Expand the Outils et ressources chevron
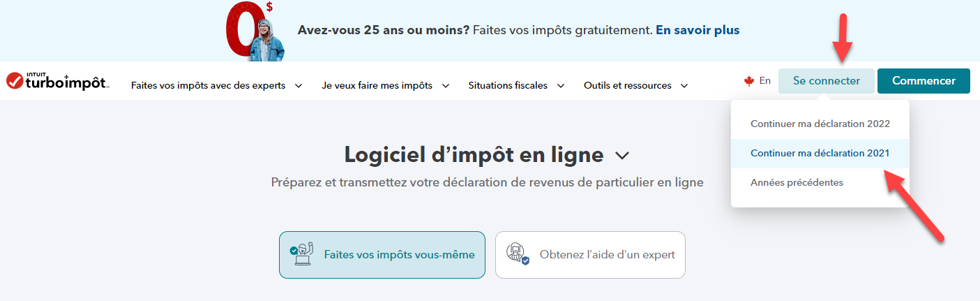Image resolution: width=980 pixels, height=301 pixels. (x=684, y=86)
